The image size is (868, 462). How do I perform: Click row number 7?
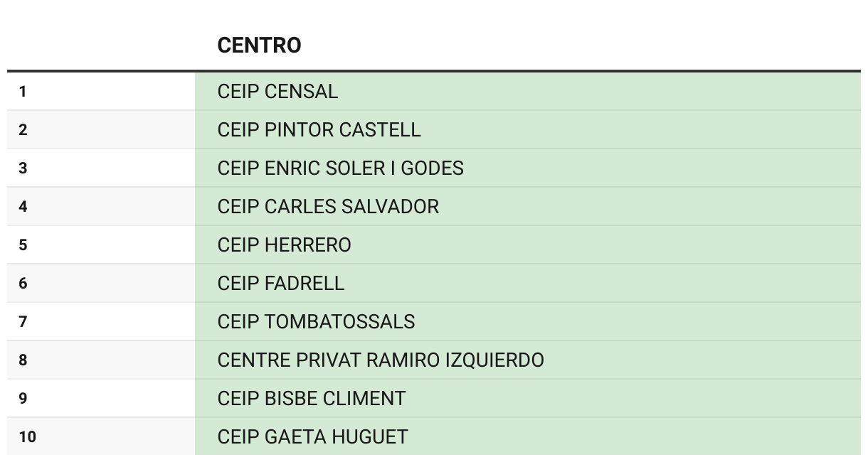101,322
